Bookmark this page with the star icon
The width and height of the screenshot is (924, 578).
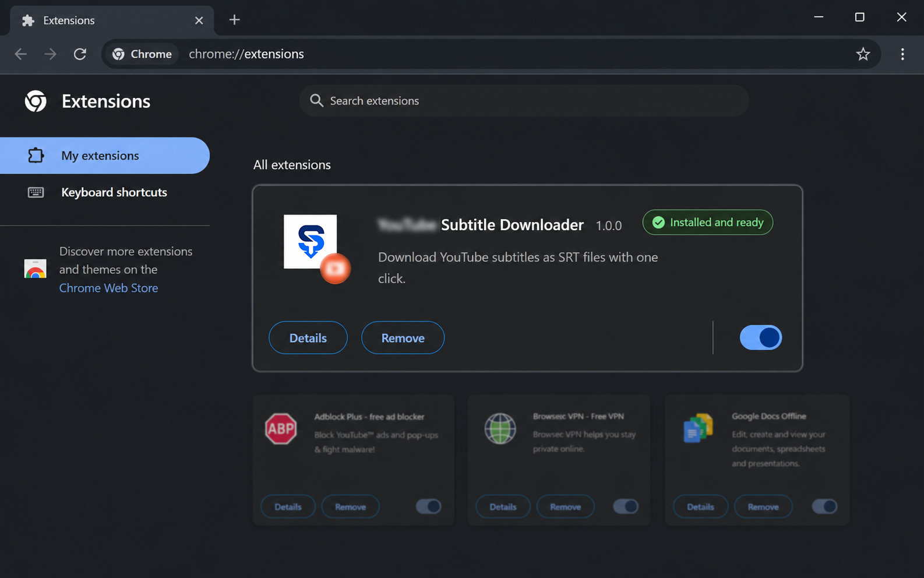click(x=863, y=54)
